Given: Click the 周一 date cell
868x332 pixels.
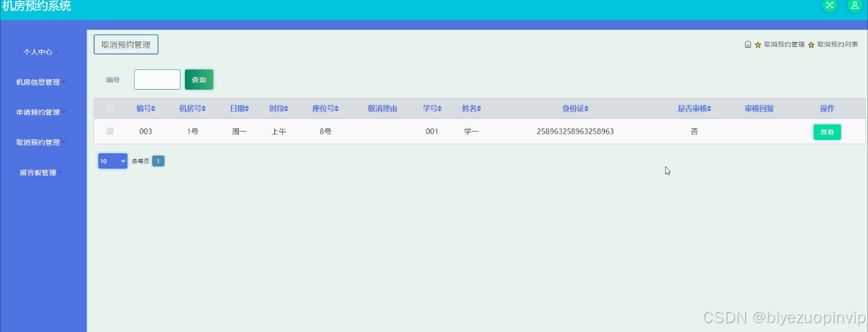Looking at the screenshot, I should (240, 132).
